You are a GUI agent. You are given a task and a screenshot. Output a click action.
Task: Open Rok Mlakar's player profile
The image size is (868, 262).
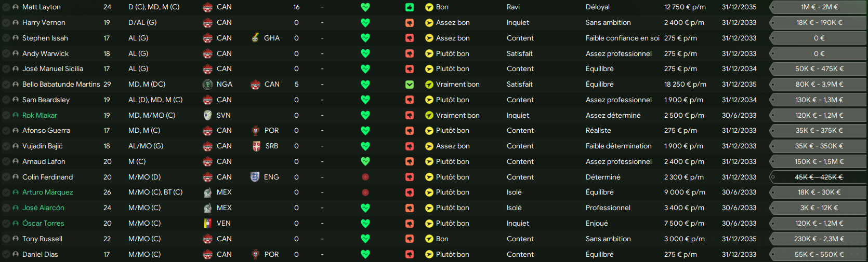pyautogui.click(x=40, y=115)
